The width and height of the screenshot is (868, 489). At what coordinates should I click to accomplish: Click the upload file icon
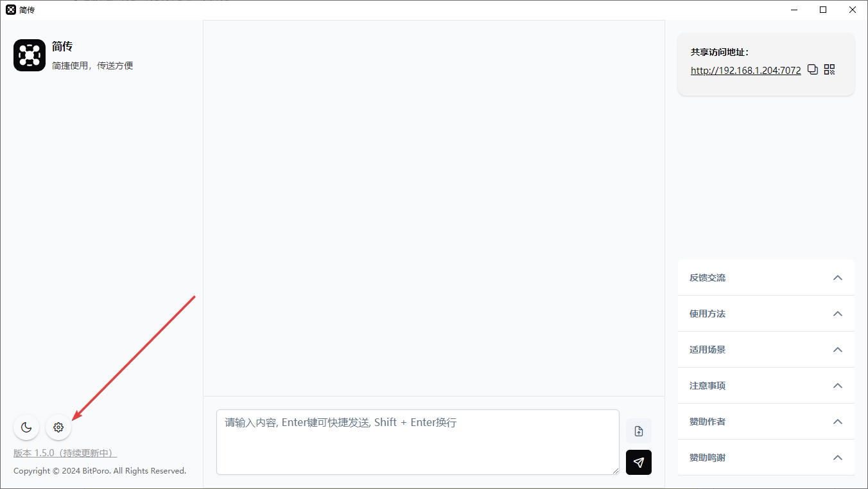point(639,431)
